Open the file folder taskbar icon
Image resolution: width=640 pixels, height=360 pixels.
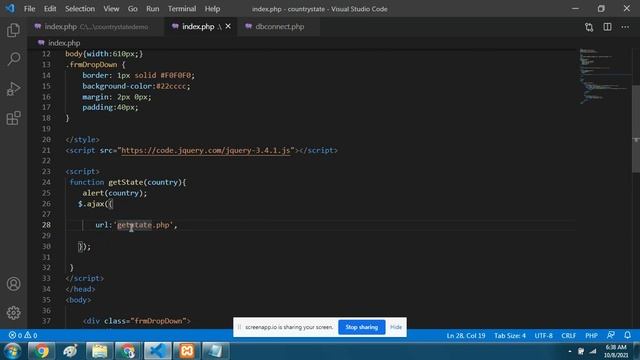pos(99,351)
